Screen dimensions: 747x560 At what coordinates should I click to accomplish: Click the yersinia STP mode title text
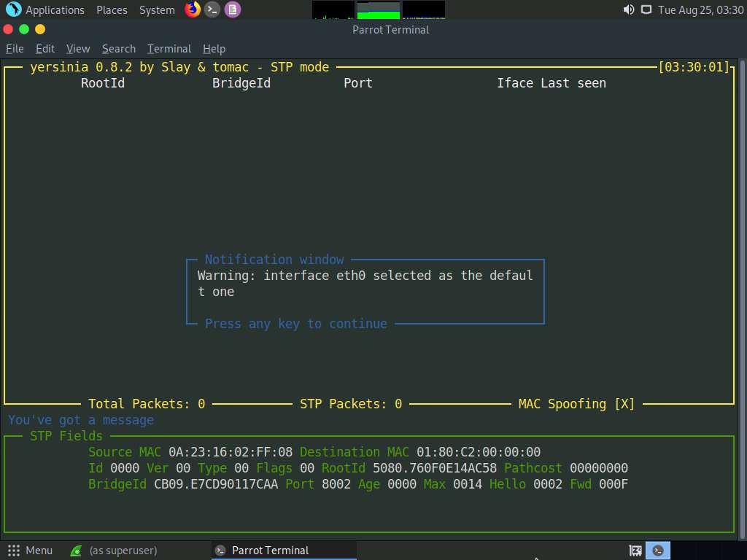tap(179, 67)
